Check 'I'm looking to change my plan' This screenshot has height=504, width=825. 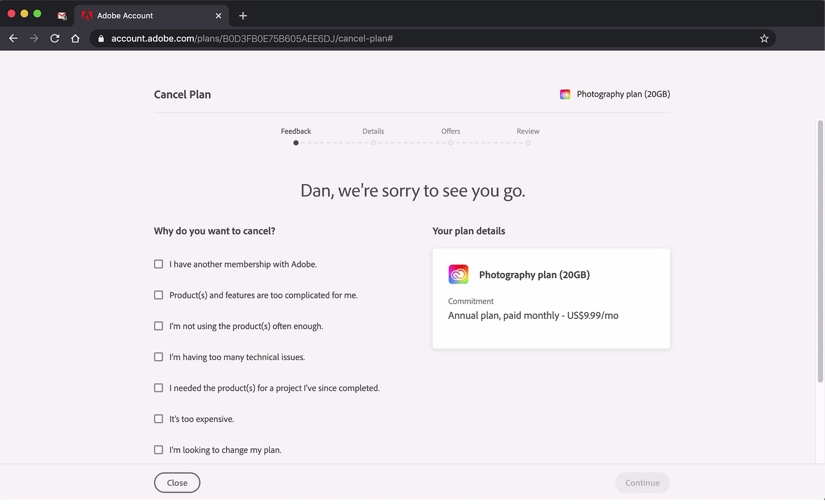pos(159,450)
